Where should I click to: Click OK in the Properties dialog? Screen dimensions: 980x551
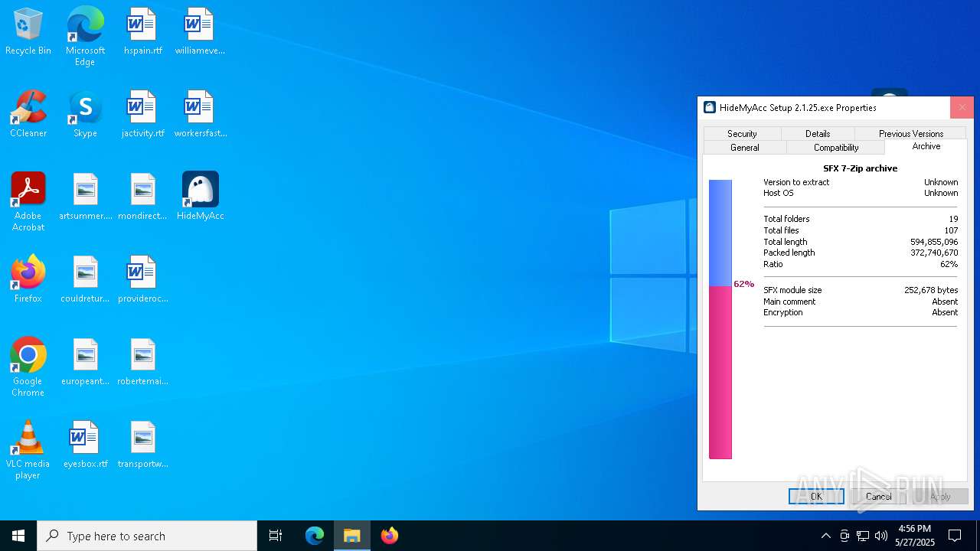(816, 497)
